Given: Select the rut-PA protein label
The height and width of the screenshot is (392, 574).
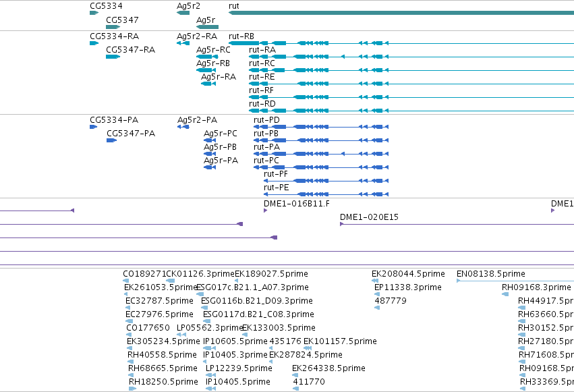Looking at the screenshot, I should click(266, 147).
